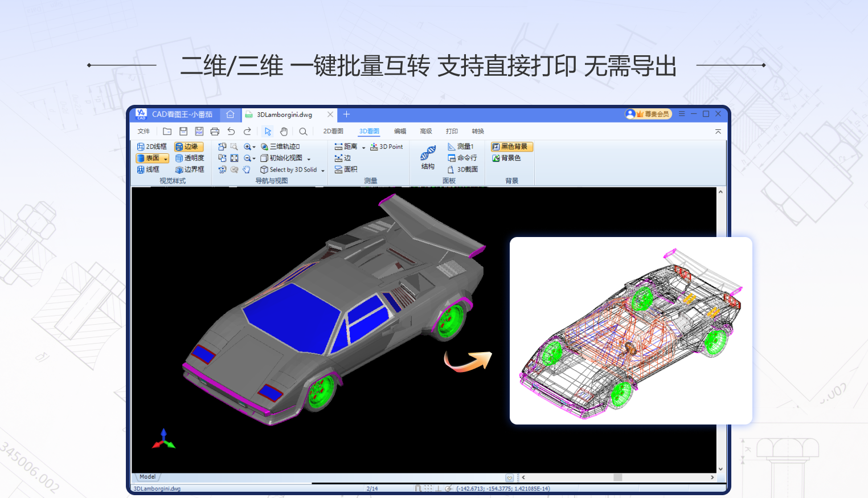Click the undo arrow icon
This screenshot has width=868, height=498.
click(x=231, y=132)
